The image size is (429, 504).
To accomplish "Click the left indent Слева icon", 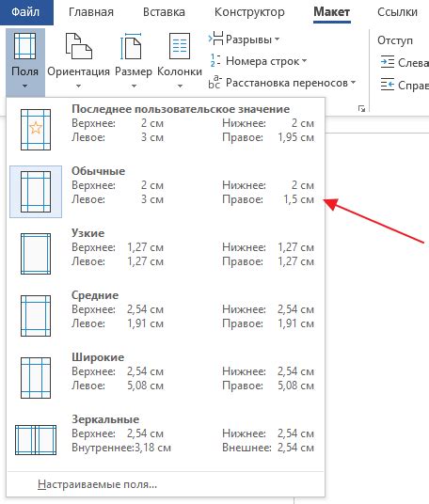I will click(388, 62).
